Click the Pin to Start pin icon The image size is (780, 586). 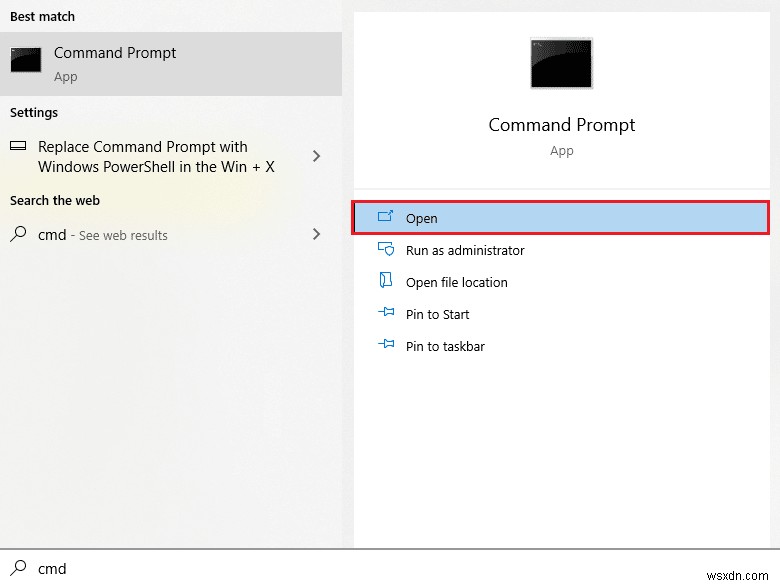pos(386,313)
